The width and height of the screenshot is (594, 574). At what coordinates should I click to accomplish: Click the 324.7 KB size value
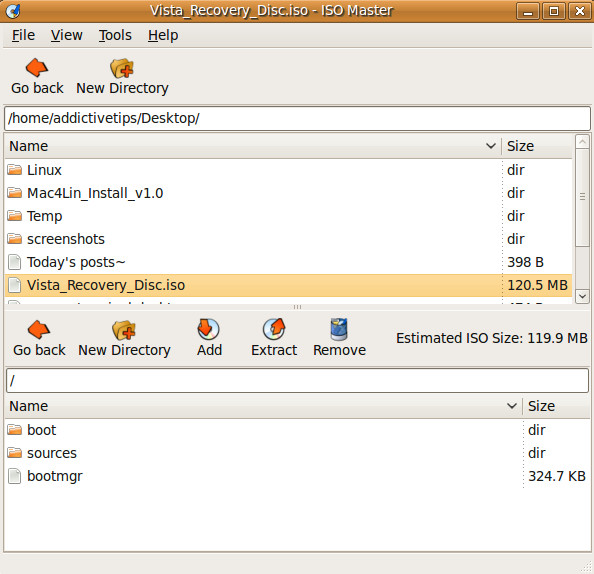(557, 476)
